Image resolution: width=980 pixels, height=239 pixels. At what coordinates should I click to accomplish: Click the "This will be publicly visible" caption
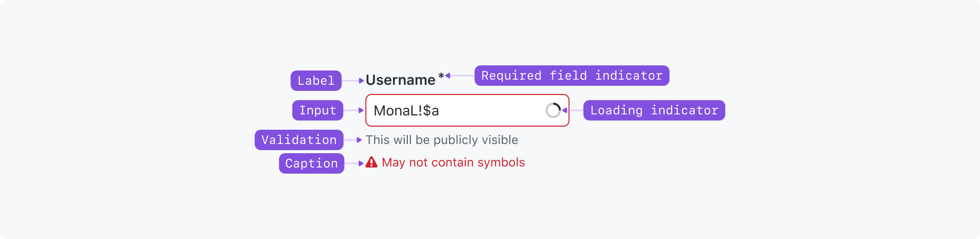click(442, 140)
